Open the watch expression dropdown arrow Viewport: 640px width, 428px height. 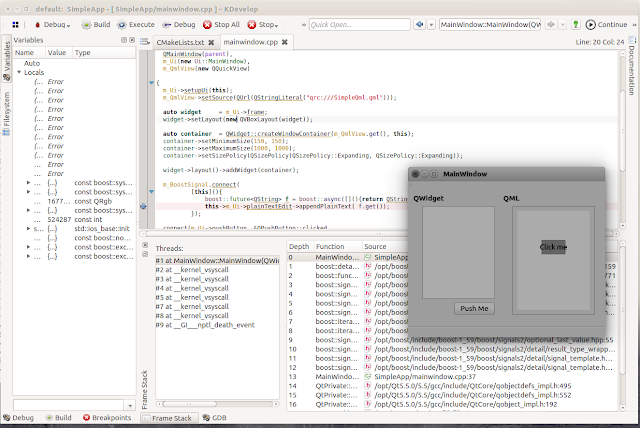coord(130,405)
